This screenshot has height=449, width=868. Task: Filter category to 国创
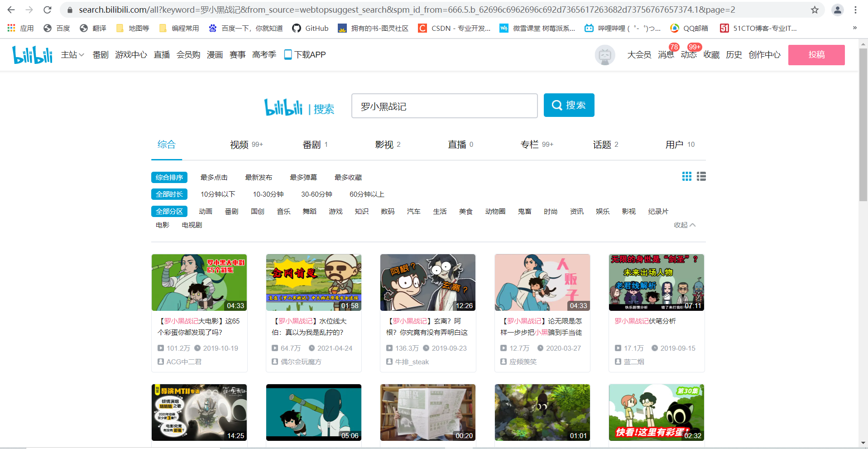258,211
